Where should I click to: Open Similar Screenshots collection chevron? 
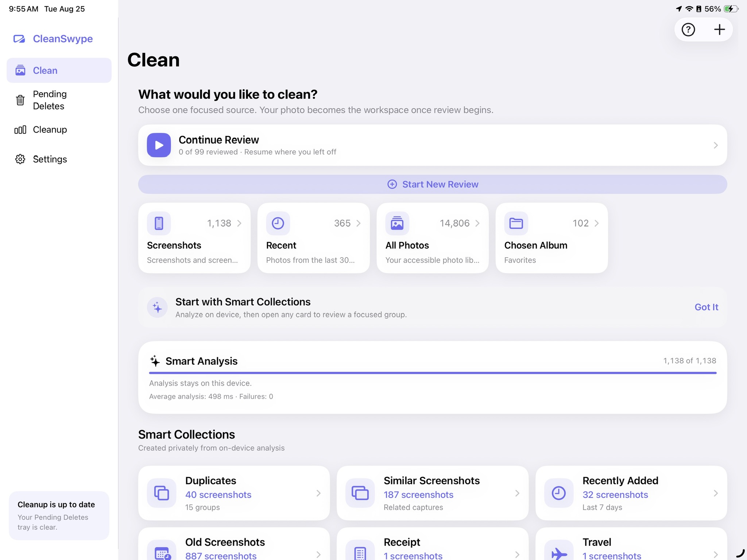[517, 493]
